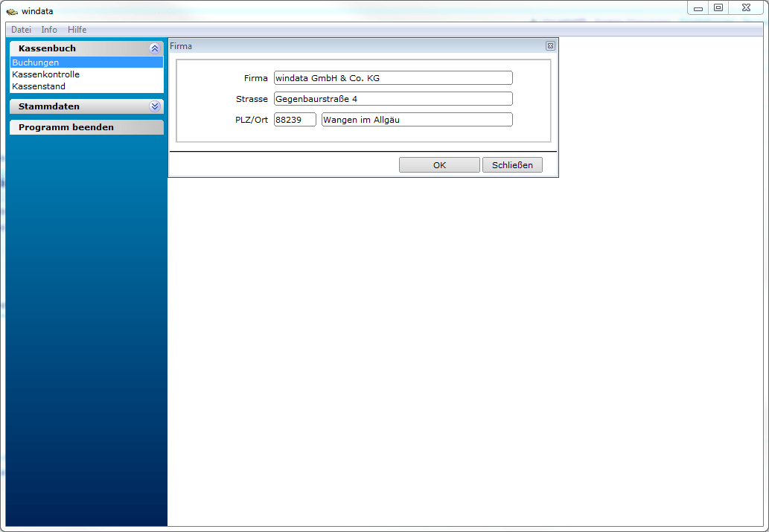Screen dimensions: 769x532
Task: Collapse the Kassenbuch section chevron
Action: 155,48
